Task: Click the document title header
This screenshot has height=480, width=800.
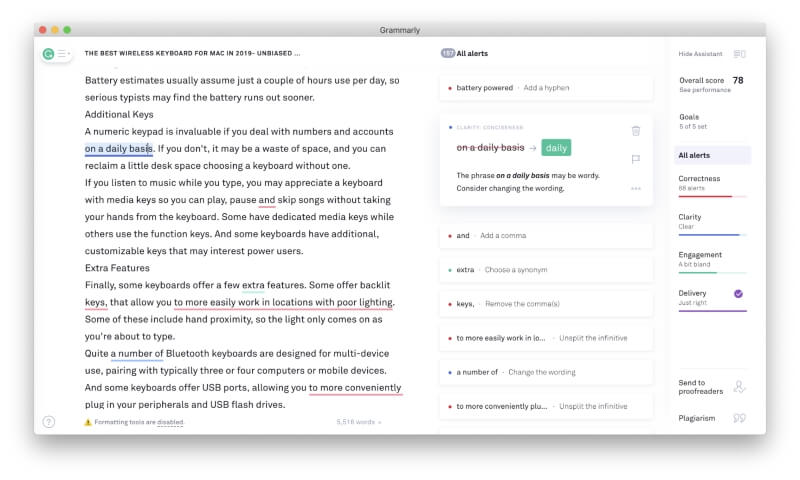Action: [192, 53]
